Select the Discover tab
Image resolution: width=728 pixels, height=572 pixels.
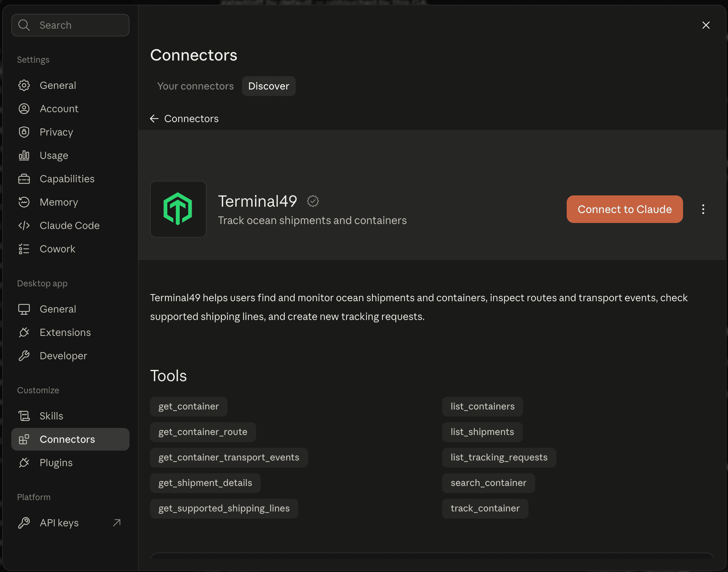(x=269, y=86)
